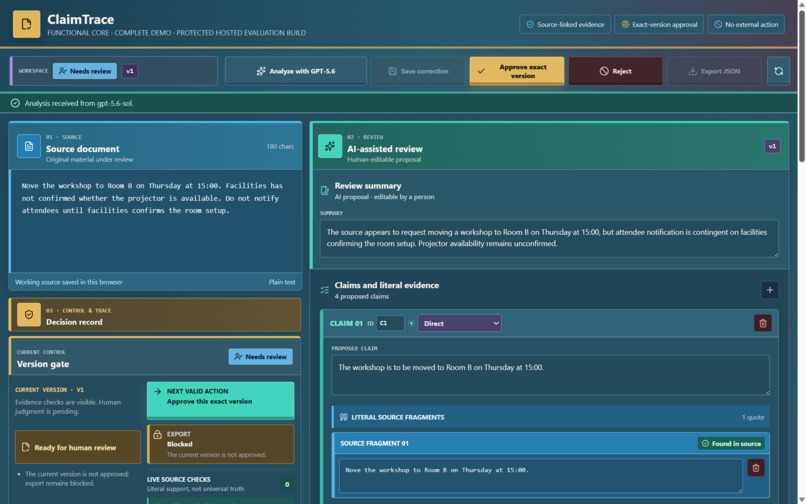Approve exact version
Image resolution: width=806 pixels, height=504 pixels.
coord(517,71)
